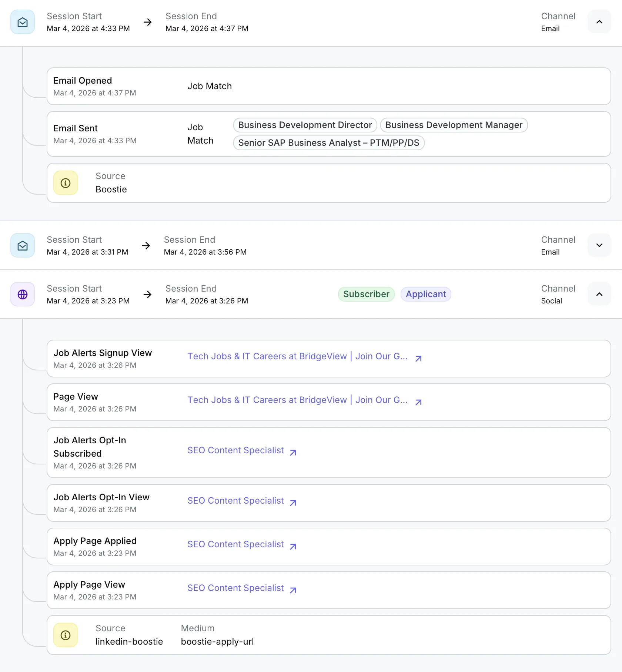Click the green Subscriber badge

[x=366, y=294]
